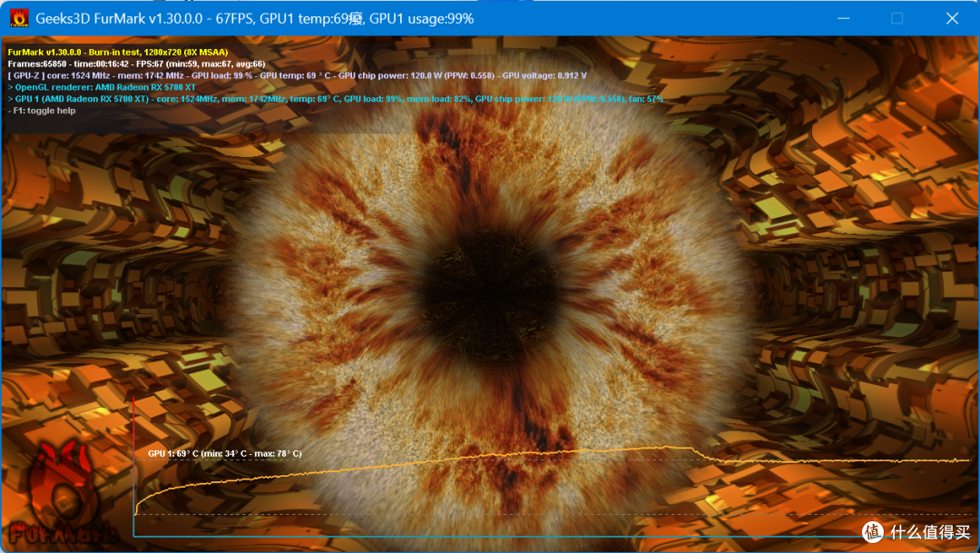Click the FurMark flame icon in title bar
Viewport: 980px width, 553px height.
[x=19, y=18]
